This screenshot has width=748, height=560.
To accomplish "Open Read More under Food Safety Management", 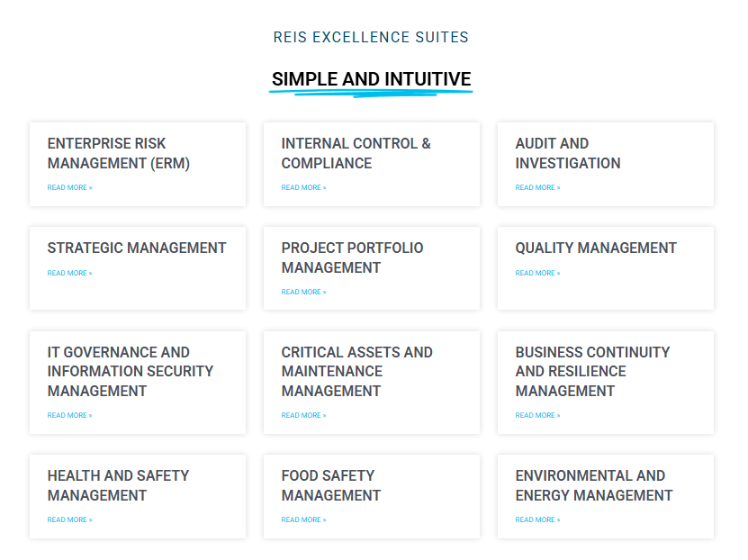I will coord(304,519).
